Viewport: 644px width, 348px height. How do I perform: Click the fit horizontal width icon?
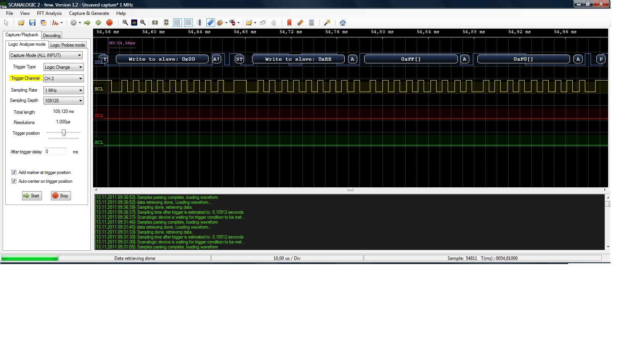point(155,23)
